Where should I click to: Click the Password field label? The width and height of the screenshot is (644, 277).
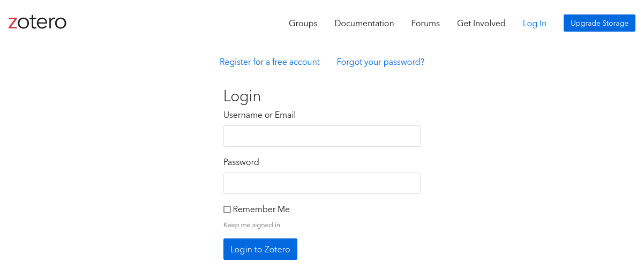tap(241, 162)
